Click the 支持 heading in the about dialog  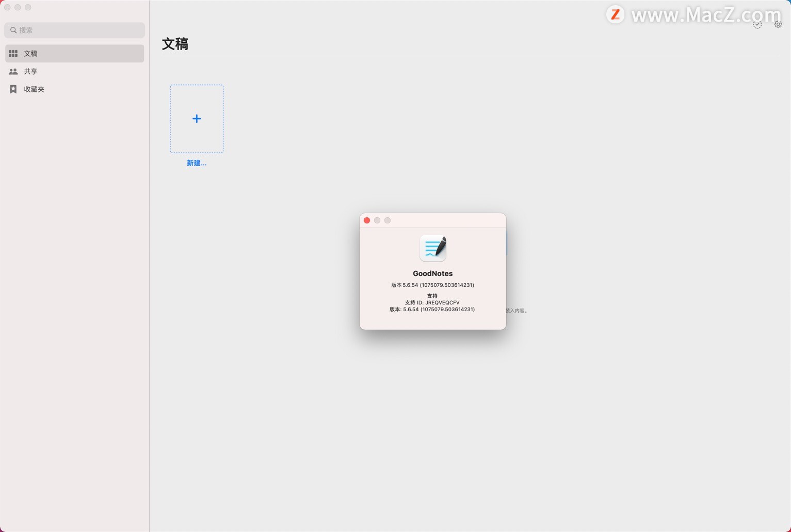point(432,296)
